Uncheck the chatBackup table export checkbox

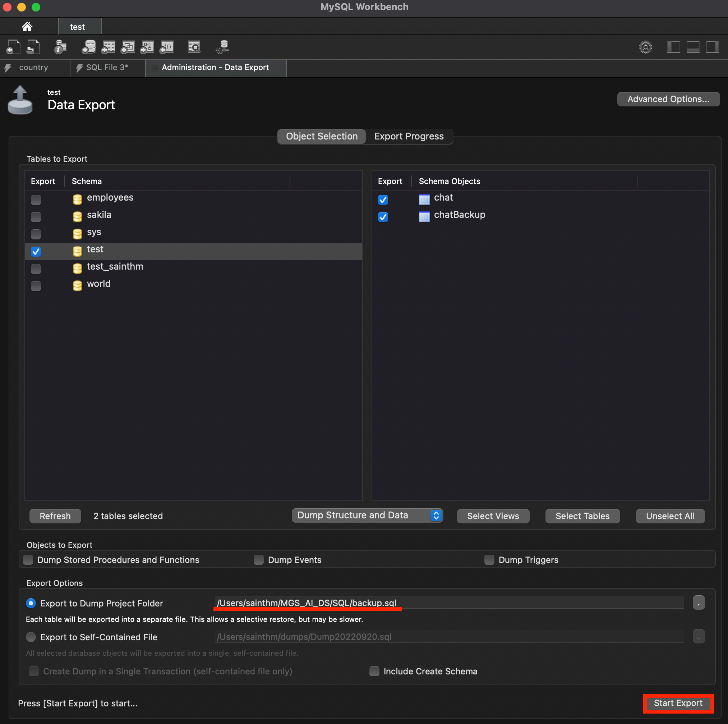(383, 217)
